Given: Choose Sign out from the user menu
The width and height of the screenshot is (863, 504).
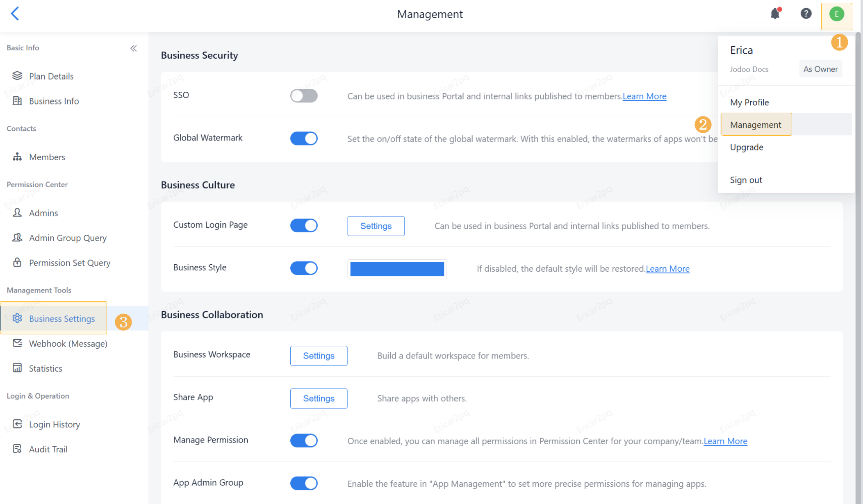Looking at the screenshot, I should click(x=746, y=180).
